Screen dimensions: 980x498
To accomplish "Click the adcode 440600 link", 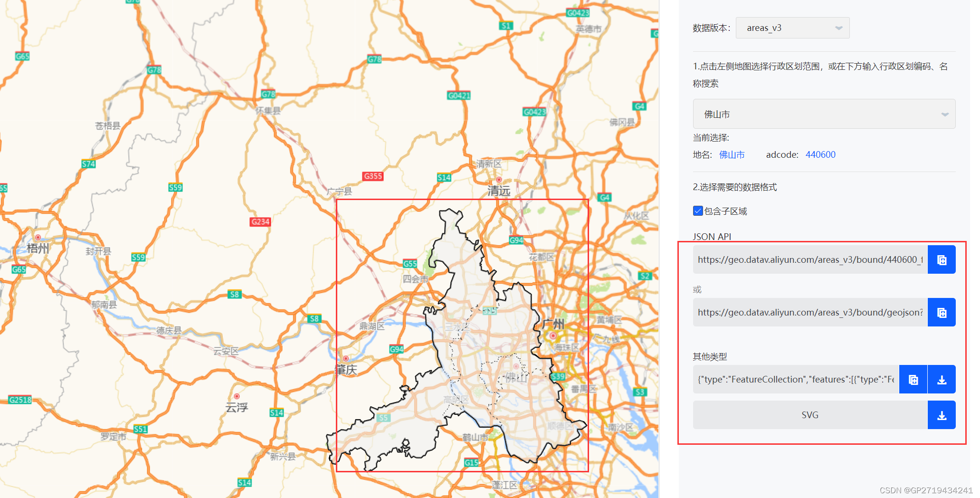I will point(820,155).
